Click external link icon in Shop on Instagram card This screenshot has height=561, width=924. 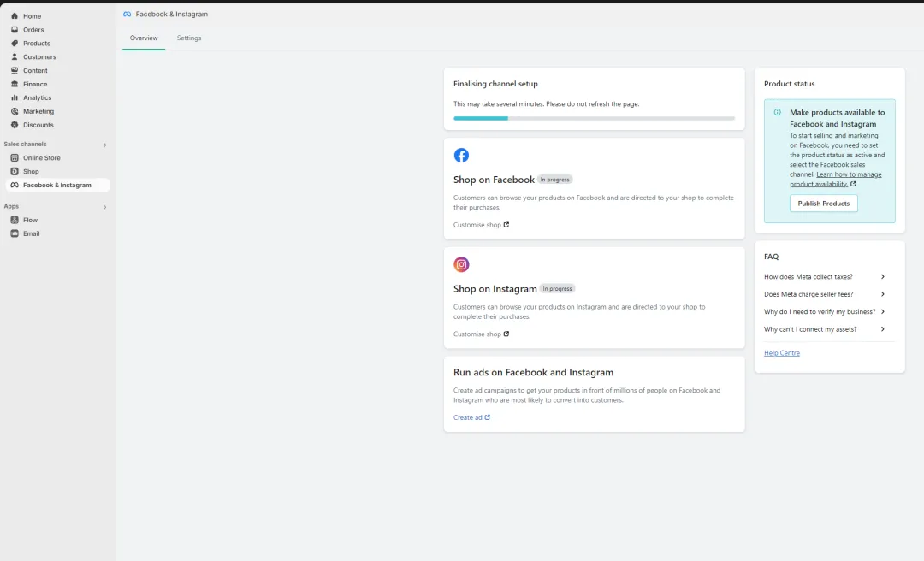tap(506, 334)
